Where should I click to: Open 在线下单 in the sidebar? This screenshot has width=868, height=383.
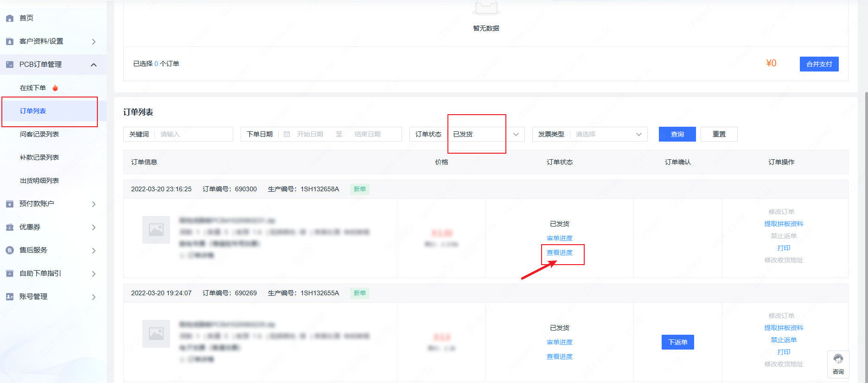(33, 88)
